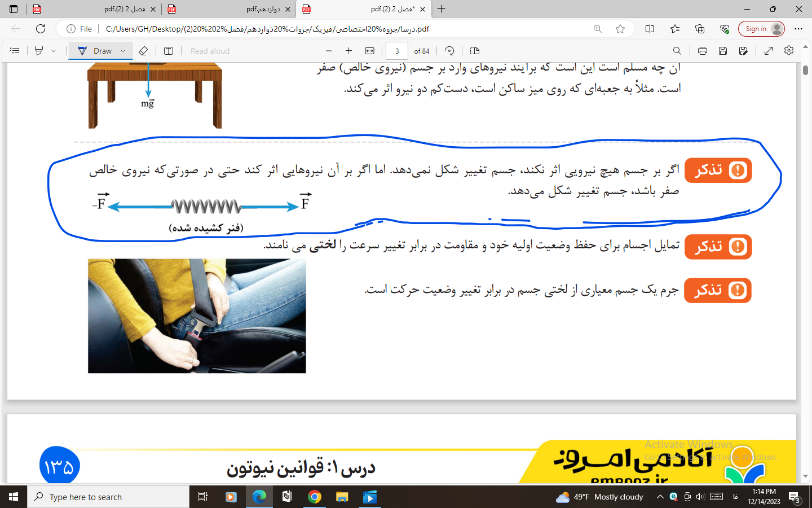Open Settings and more ellipsis menu
812x508 pixels.
coord(798,29)
